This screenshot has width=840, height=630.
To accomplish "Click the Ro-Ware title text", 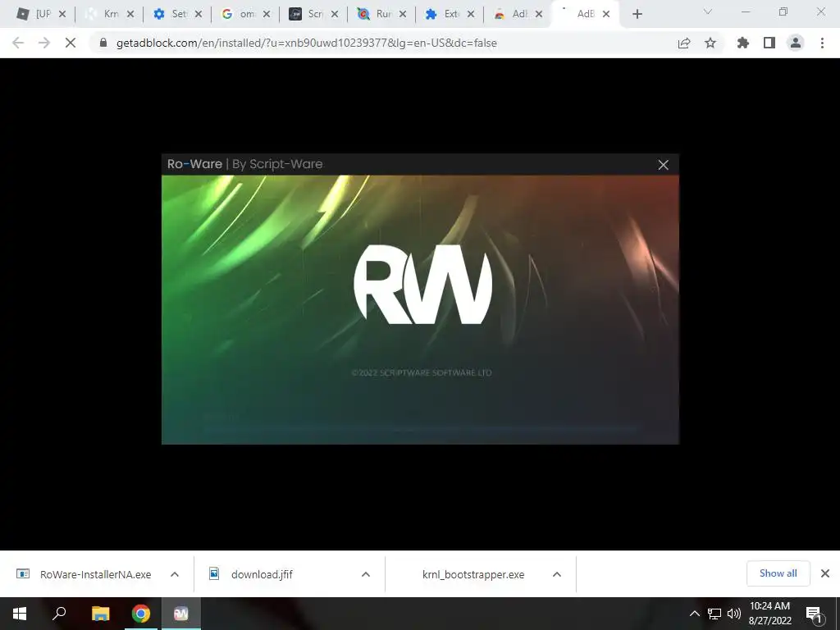I will click(194, 164).
